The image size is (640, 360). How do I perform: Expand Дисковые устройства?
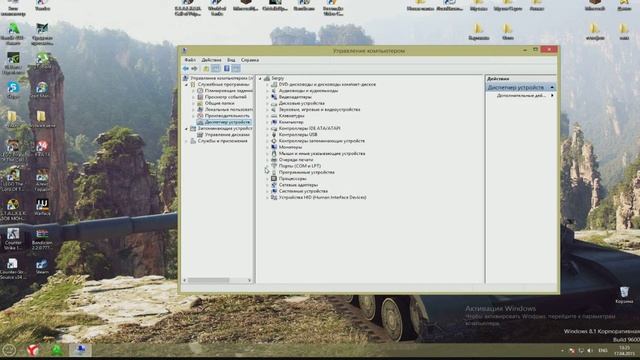[267, 104]
